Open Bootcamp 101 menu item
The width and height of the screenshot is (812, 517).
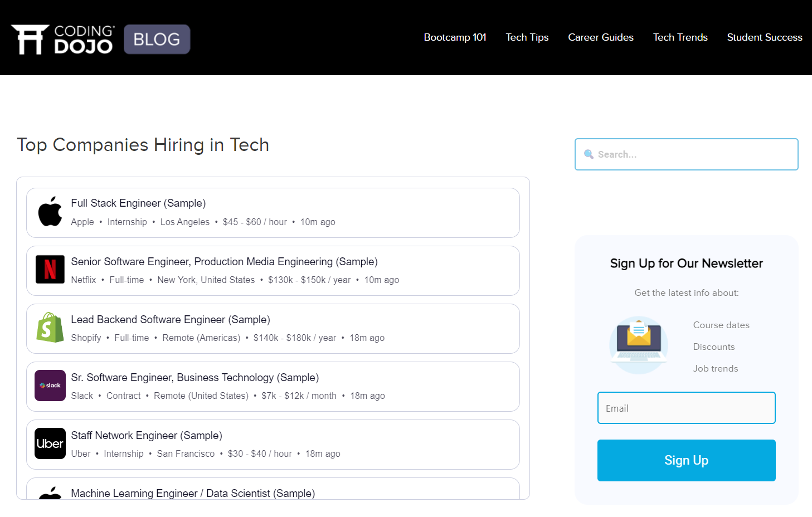pyautogui.click(x=455, y=37)
